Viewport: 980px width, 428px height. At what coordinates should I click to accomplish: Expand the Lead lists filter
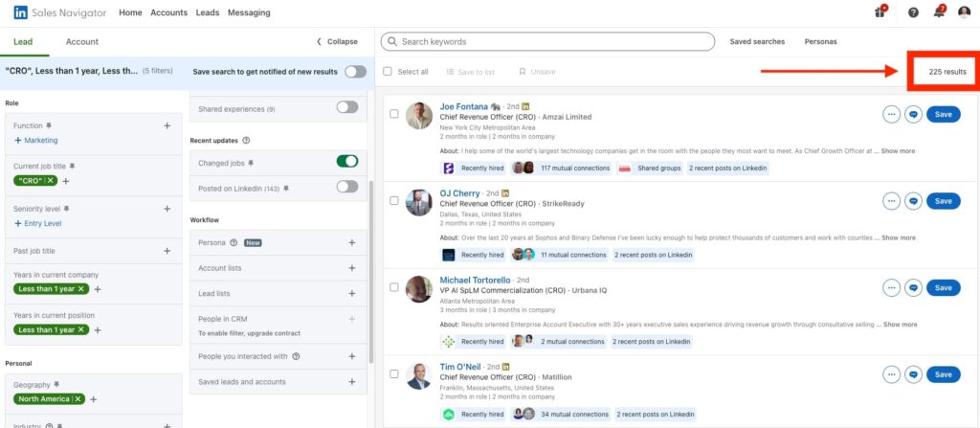tap(352, 293)
